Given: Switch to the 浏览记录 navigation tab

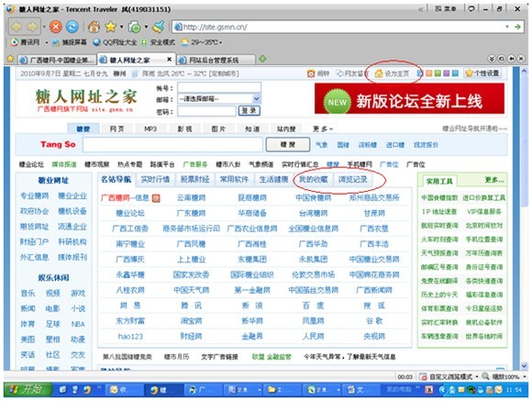Looking at the screenshot, I should click(352, 180).
